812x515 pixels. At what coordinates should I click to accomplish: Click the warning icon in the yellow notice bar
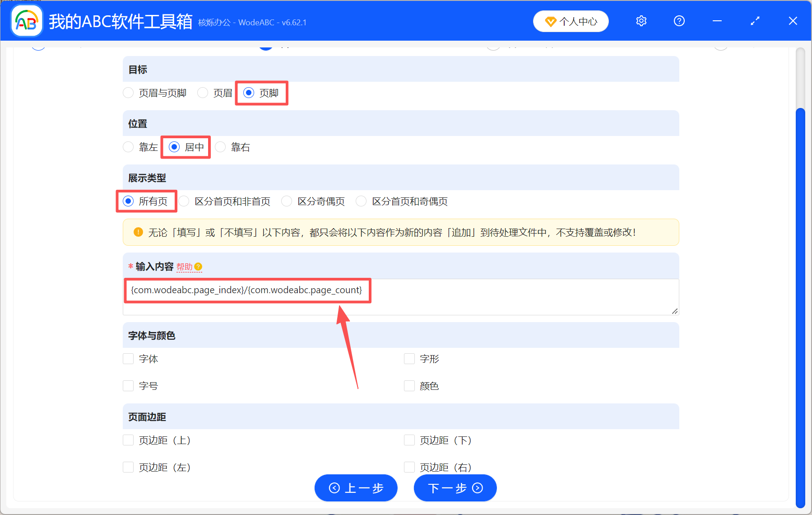138,232
